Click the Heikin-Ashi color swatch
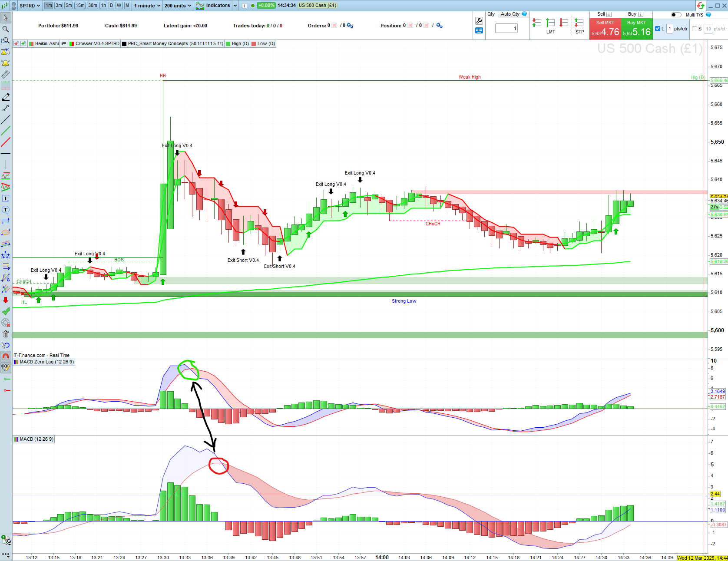This screenshot has width=728, height=561. click(32, 43)
